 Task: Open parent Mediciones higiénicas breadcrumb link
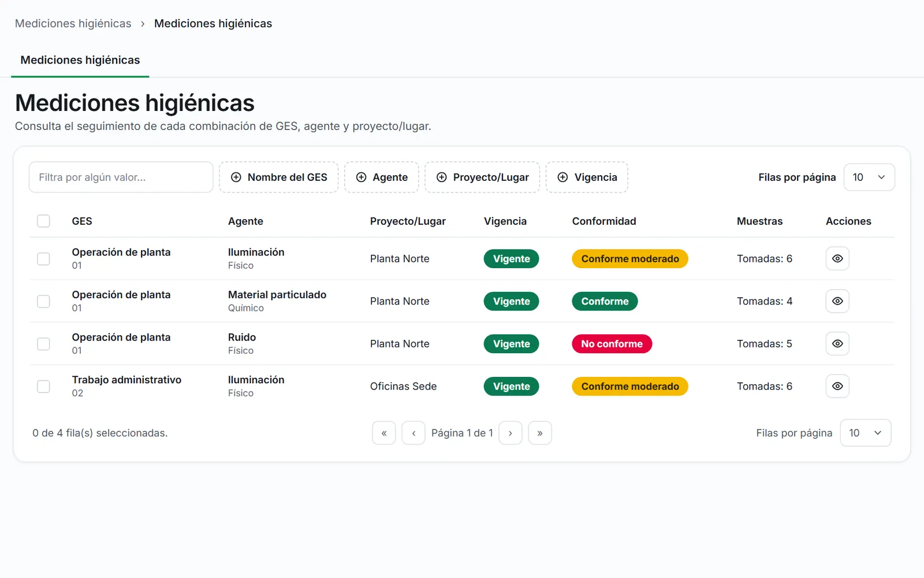[73, 24]
